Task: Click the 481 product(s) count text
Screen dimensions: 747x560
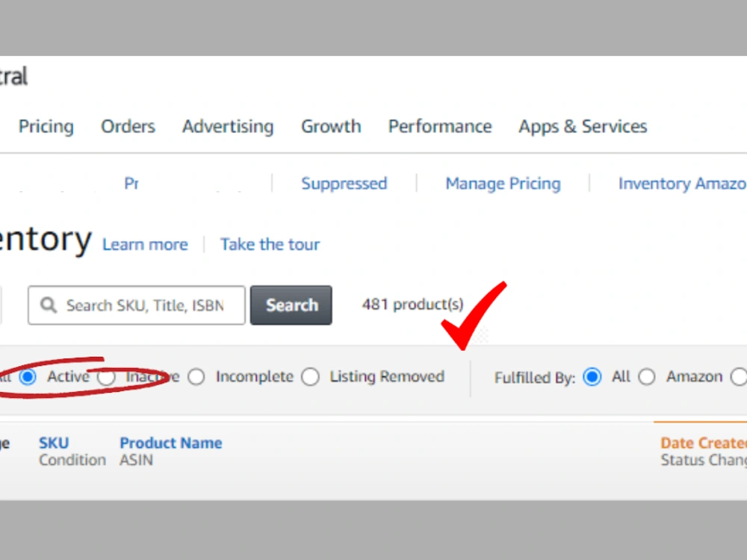Action: [412, 305]
